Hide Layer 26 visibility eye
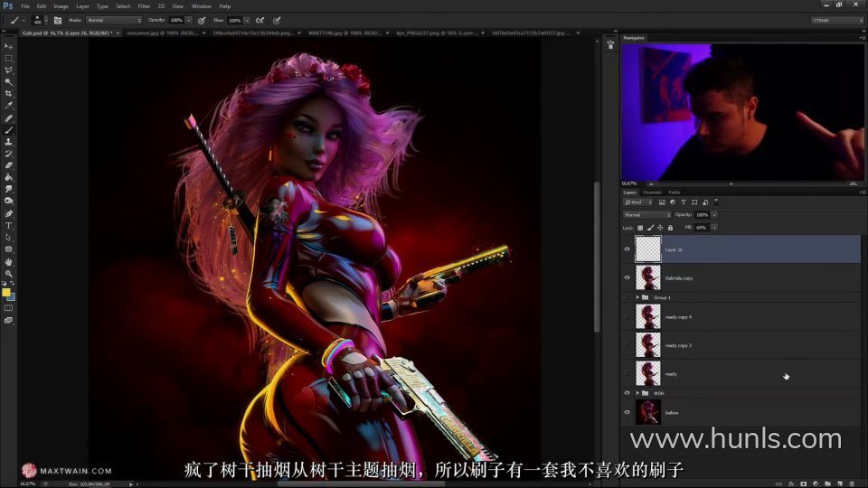This screenshot has height=488, width=868. (627, 249)
